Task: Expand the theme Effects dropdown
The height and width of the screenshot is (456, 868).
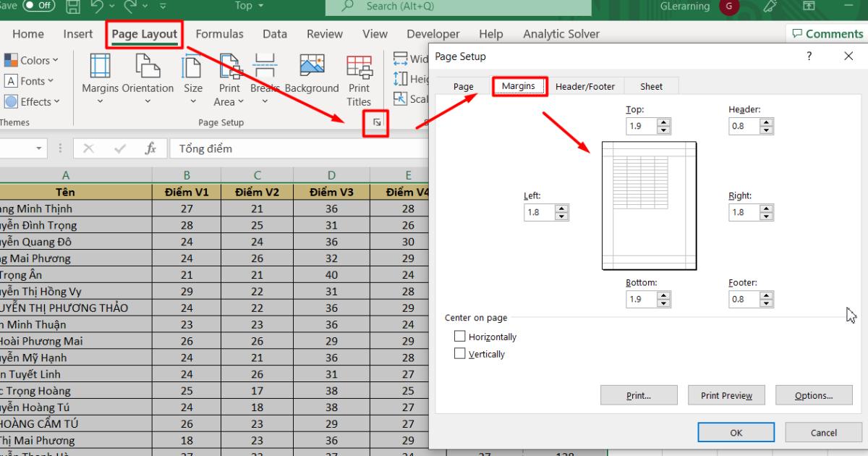Action: click(33, 102)
